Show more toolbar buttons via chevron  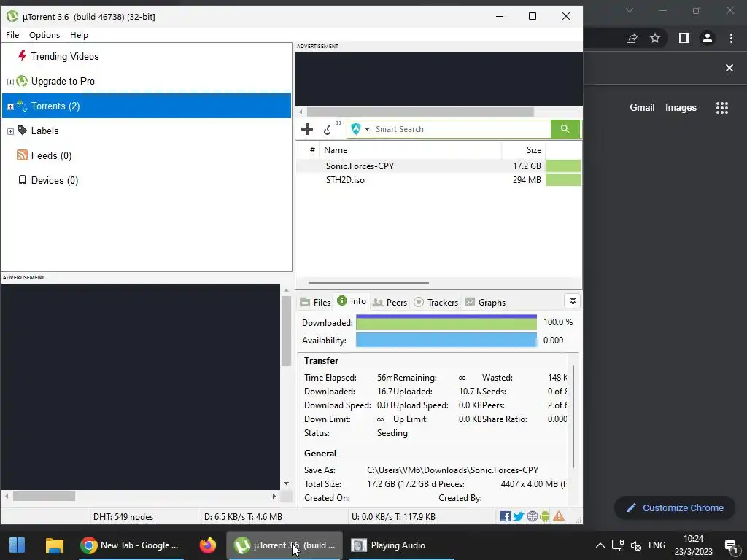338,122
